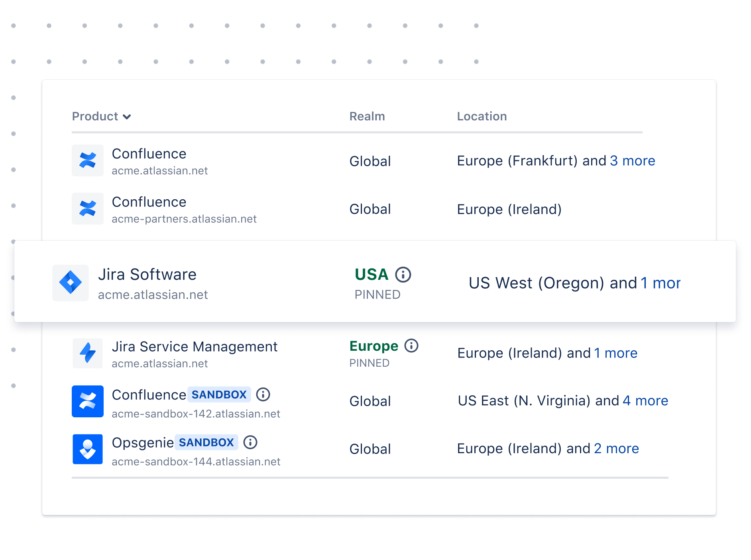Click the Location column header
Image resolution: width=751 pixels, height=560 pixels.
pos(482,116)
